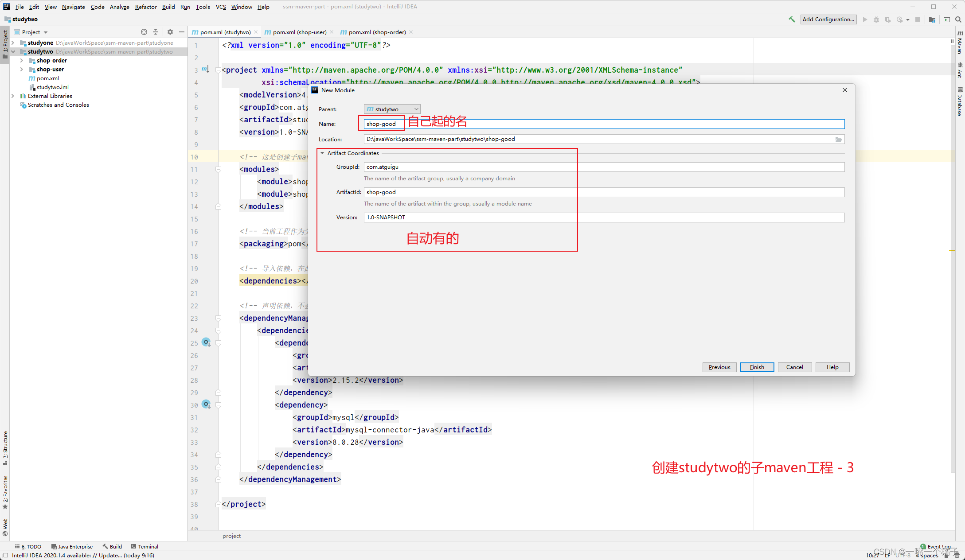Click the Previous button
The image size is (965, 560).
click(x=719, y=367)
